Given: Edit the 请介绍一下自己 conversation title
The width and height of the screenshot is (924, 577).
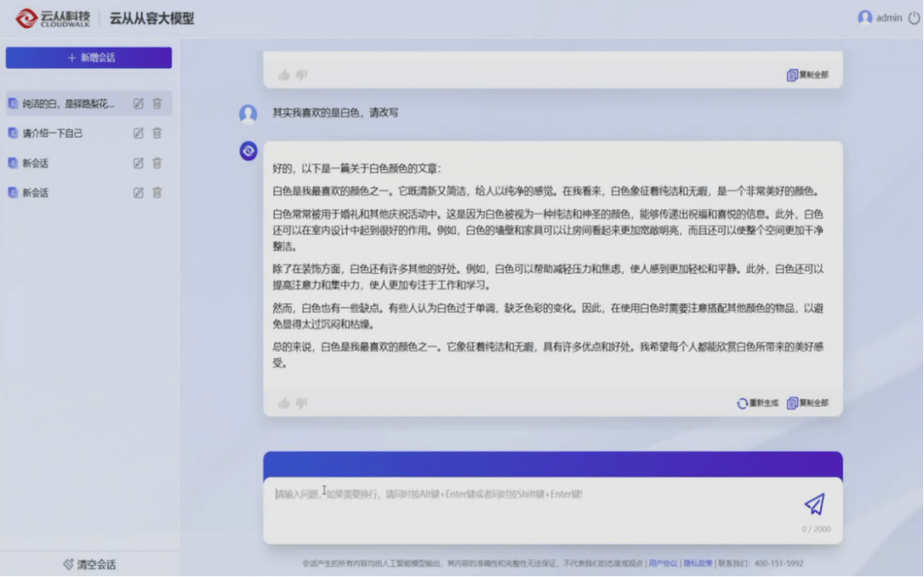Looking at the screenshot, I should pos(139,134).
